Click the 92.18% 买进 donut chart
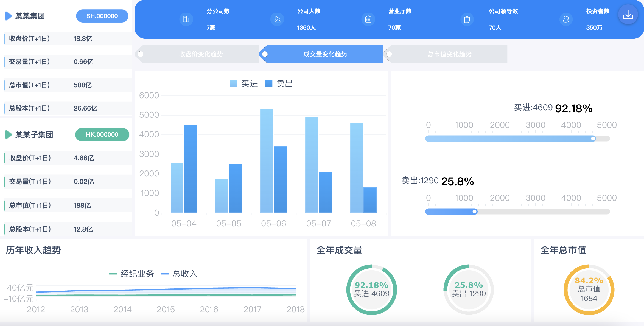Image resolution: width=644 pixels, height=326 pixels. coord(372,290)
